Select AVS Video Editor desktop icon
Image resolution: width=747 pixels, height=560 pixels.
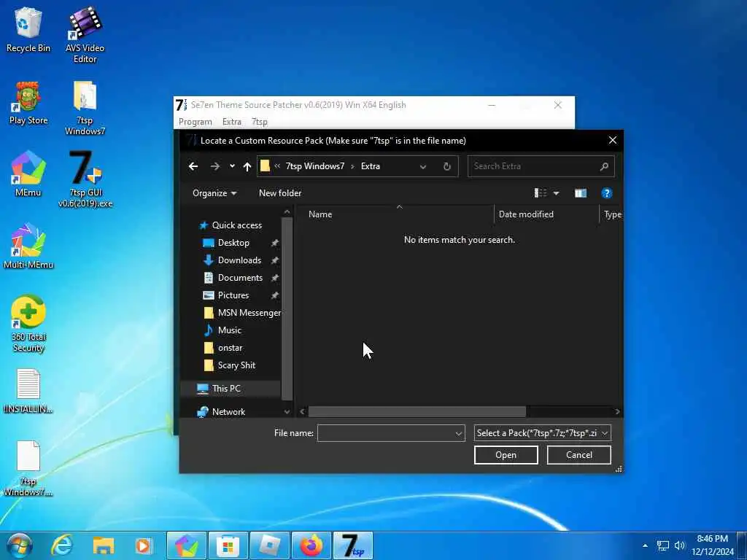point(85,35)
